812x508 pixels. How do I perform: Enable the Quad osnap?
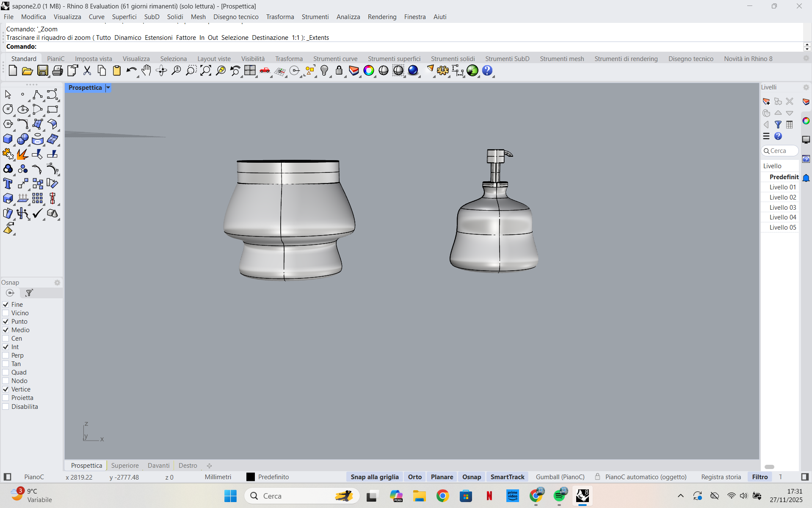coord(6,372)
